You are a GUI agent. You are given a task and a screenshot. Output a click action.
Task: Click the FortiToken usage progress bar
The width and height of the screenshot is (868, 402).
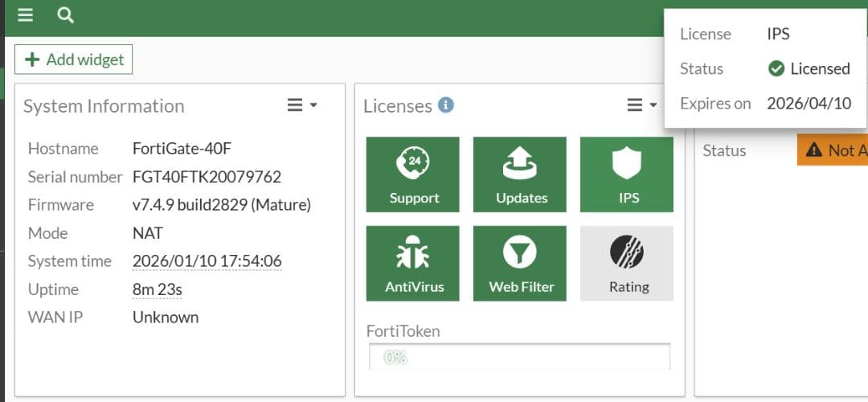coord(519,356)
